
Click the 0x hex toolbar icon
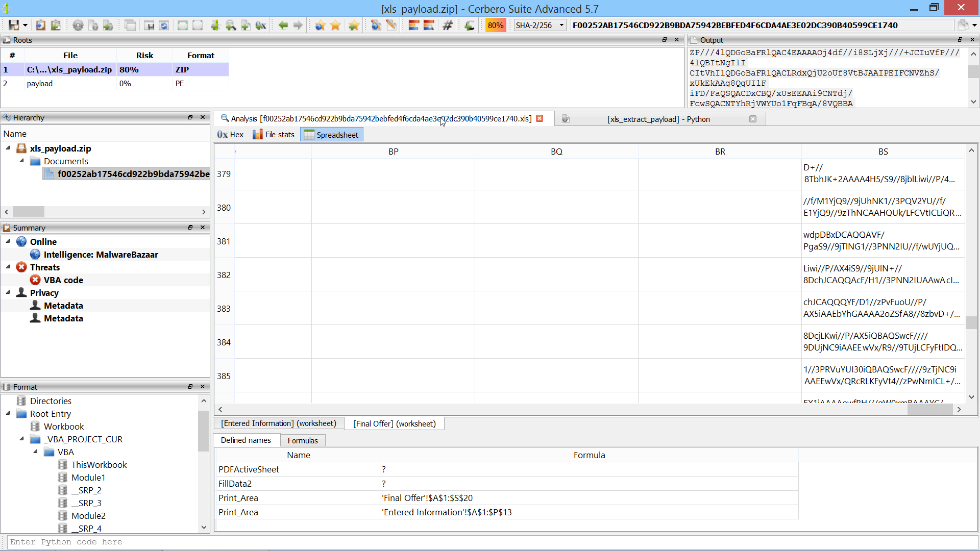261,25
